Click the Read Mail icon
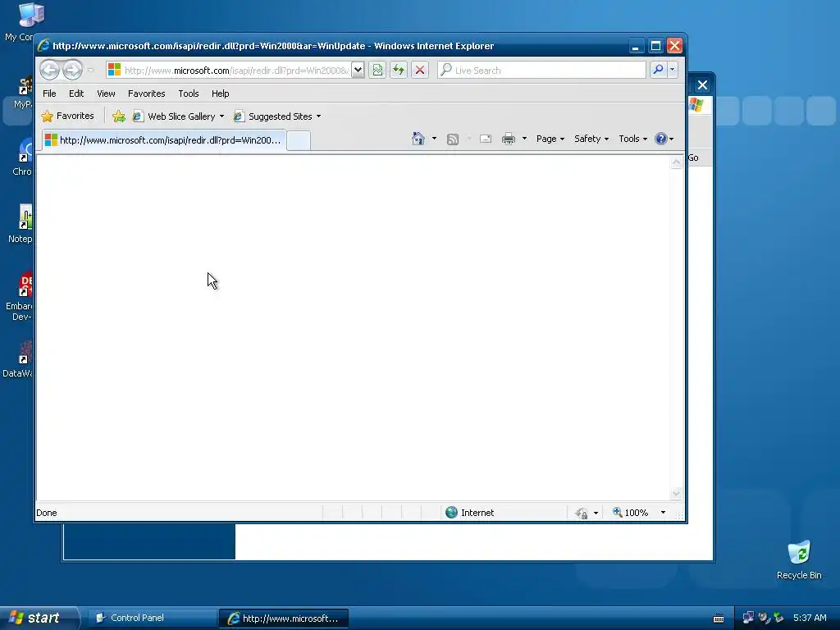This screenshot has width=840, height=630. (x=486, y=139)
